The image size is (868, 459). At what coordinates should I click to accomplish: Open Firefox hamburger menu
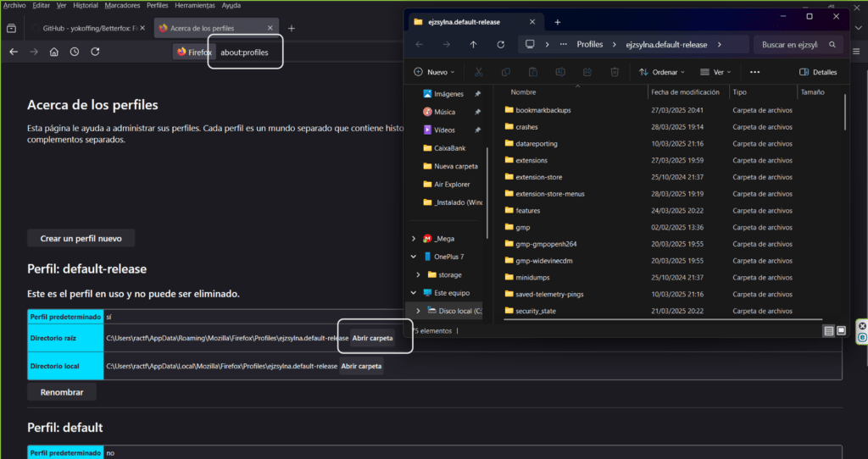[856, 52]
